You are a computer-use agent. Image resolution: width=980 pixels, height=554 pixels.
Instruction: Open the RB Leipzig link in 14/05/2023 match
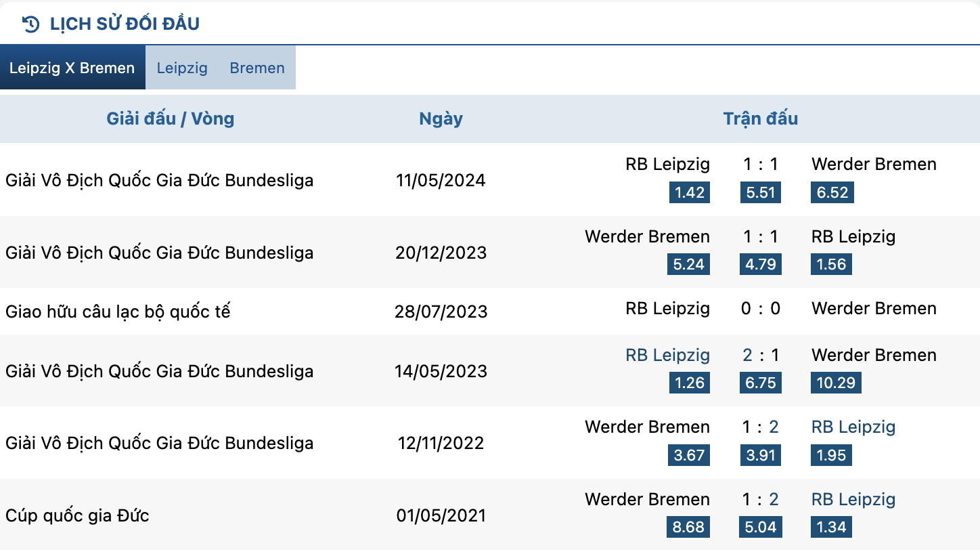(x=667, y=355)
